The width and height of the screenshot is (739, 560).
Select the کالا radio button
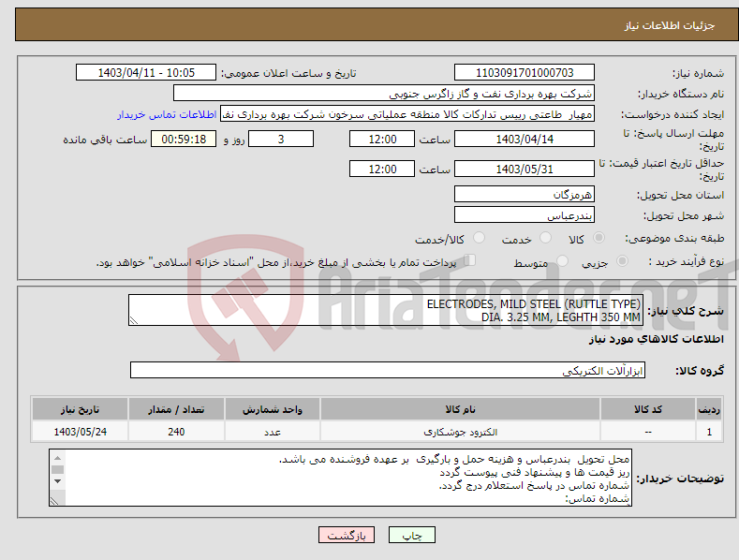[599, 238]
